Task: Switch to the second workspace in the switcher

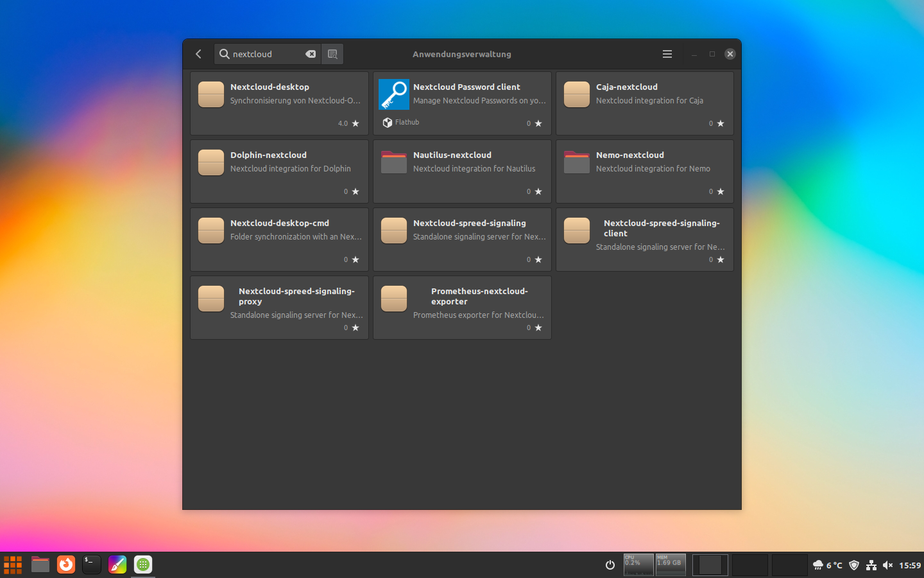Action: [749, 565]
